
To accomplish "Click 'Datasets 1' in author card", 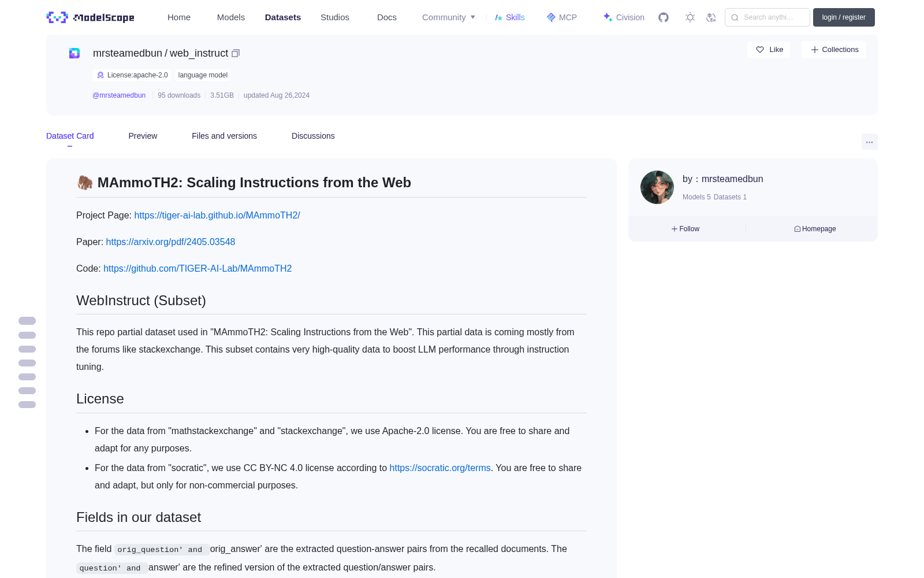I will (x=730, y=197).
